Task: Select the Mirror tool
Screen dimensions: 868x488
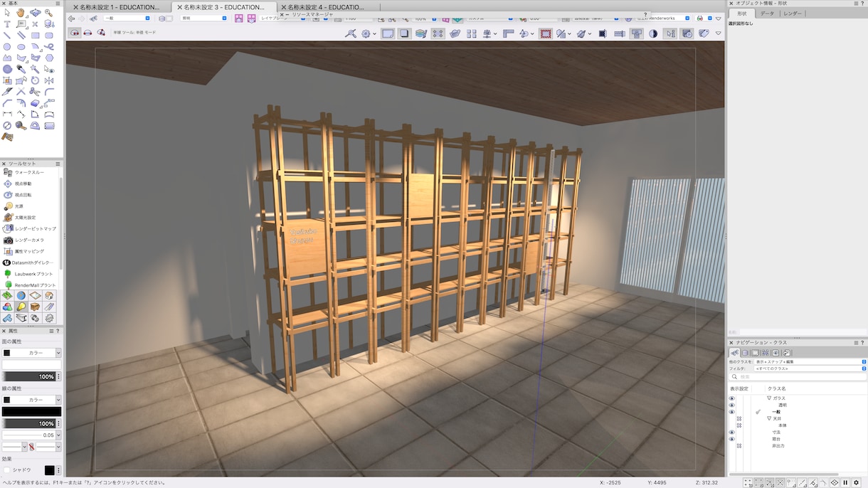Action: pyautogui.click(x=49, y=80)
